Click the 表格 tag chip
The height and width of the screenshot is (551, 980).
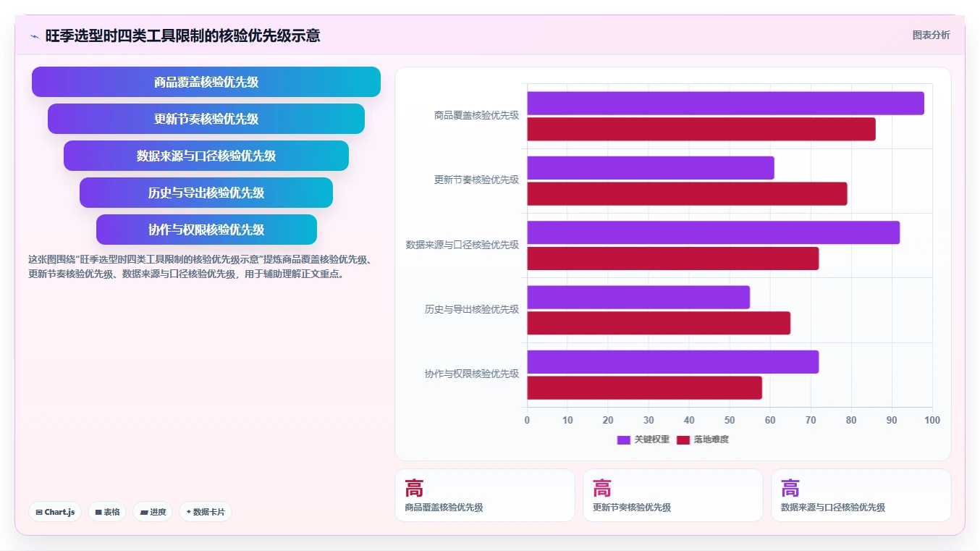coord(107,512)
